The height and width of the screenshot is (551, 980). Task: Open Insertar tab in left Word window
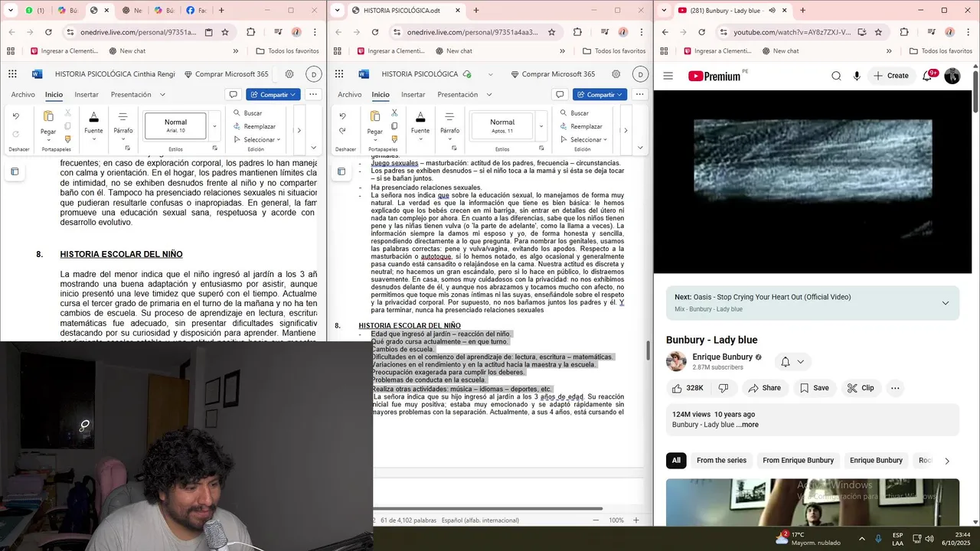click(x=87, y=95)
